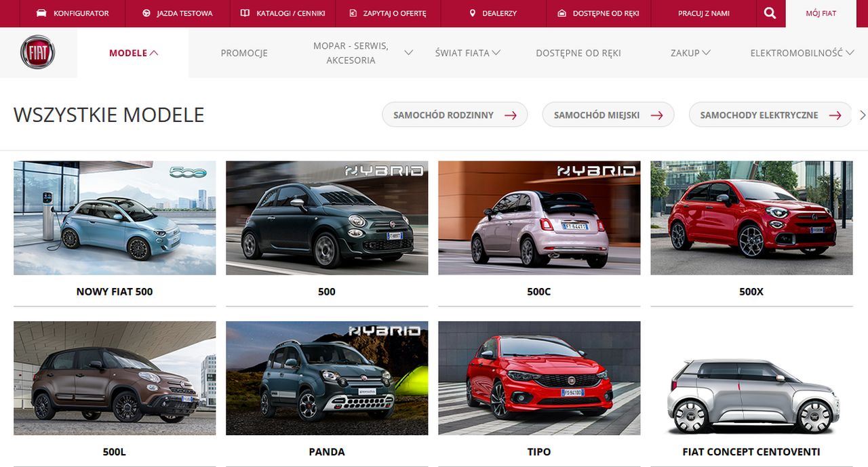Click the arrow on Samochody elektryczne pill
The image size is (868, 467).
(x=835, y=115)
